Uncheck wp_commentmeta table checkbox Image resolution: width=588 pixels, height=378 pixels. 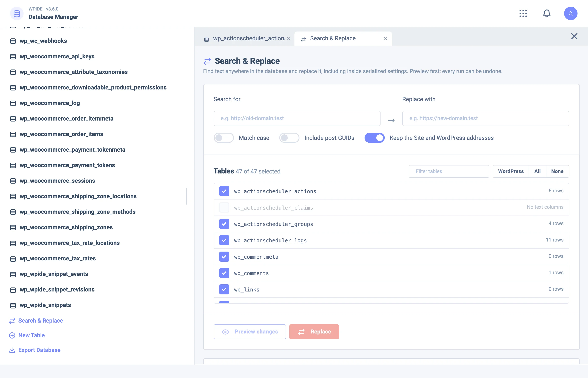224,256
